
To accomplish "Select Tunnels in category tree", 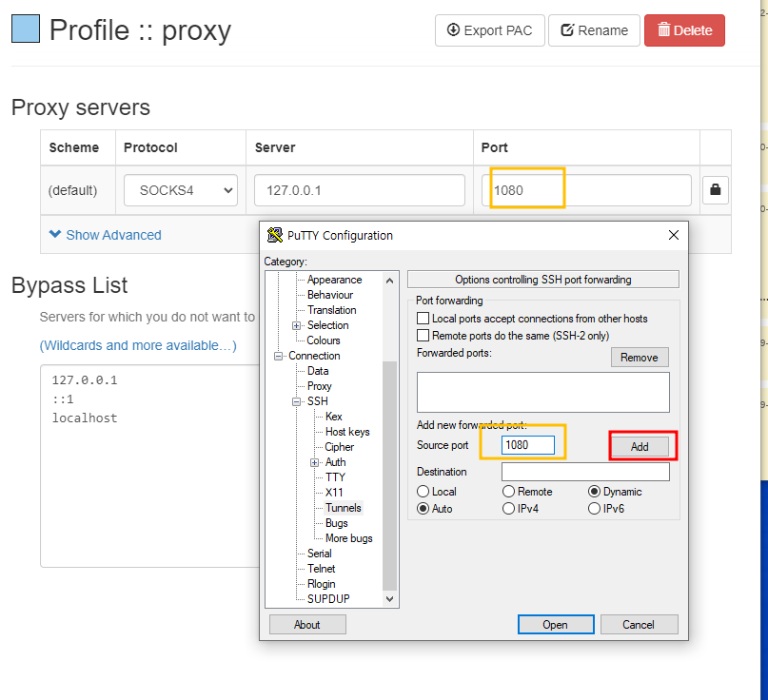I will [344, 508].
